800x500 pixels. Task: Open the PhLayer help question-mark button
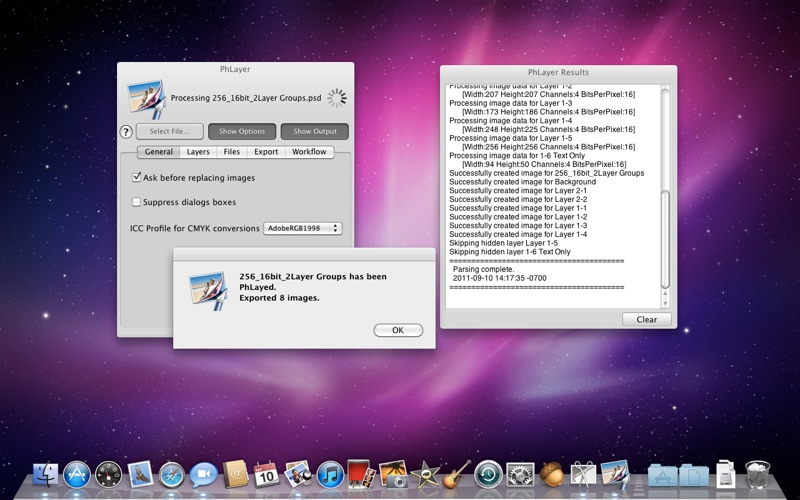tap(126, 132)
